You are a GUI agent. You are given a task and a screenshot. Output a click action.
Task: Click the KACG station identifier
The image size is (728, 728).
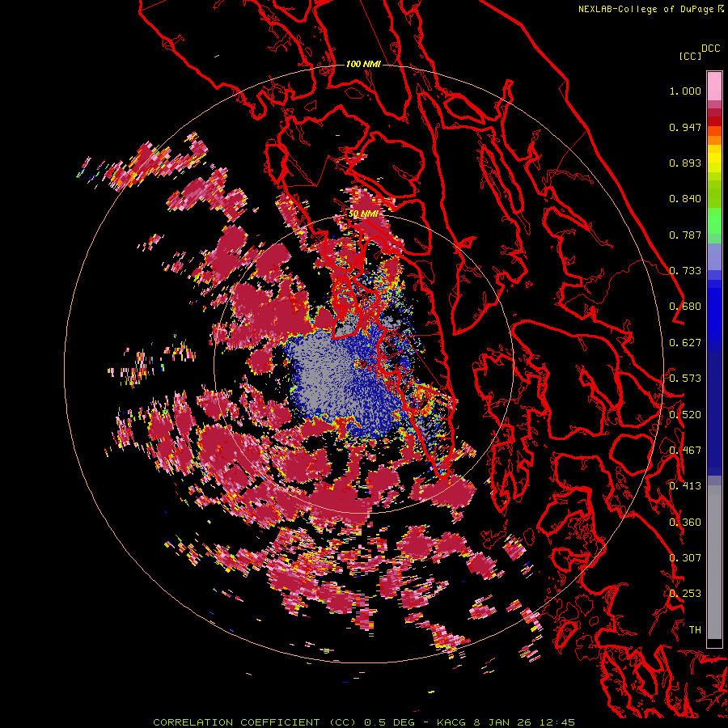(453, 722)
